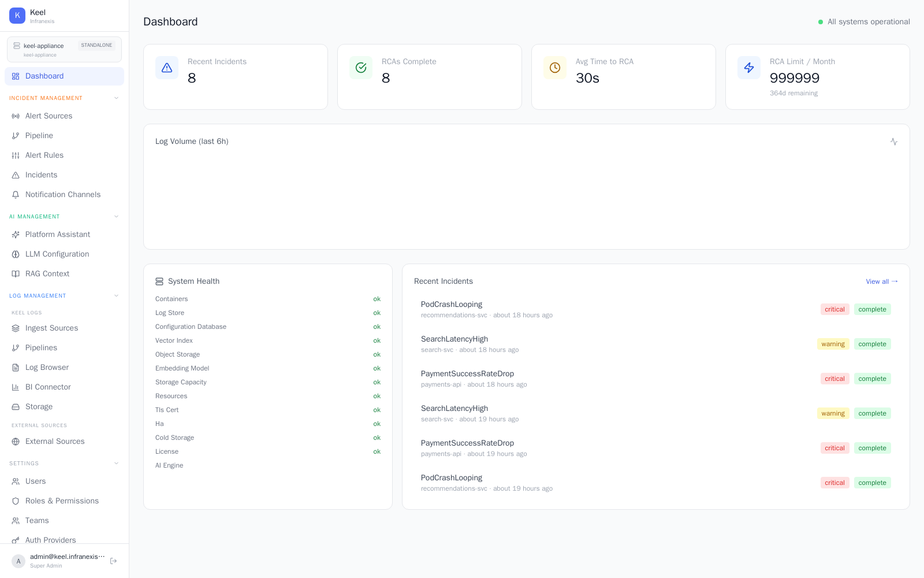Click the Log Volume (last 6h) title

(192, 142)
